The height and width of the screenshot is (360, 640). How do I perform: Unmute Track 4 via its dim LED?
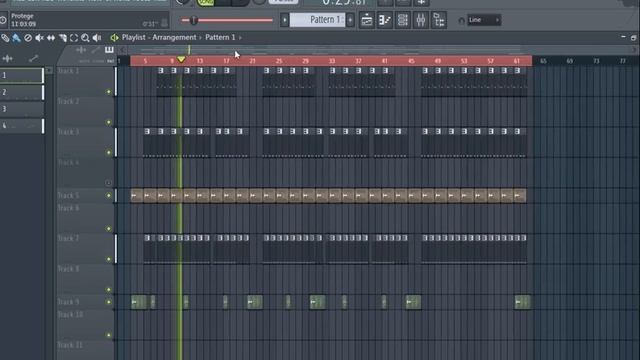point(108,183)
